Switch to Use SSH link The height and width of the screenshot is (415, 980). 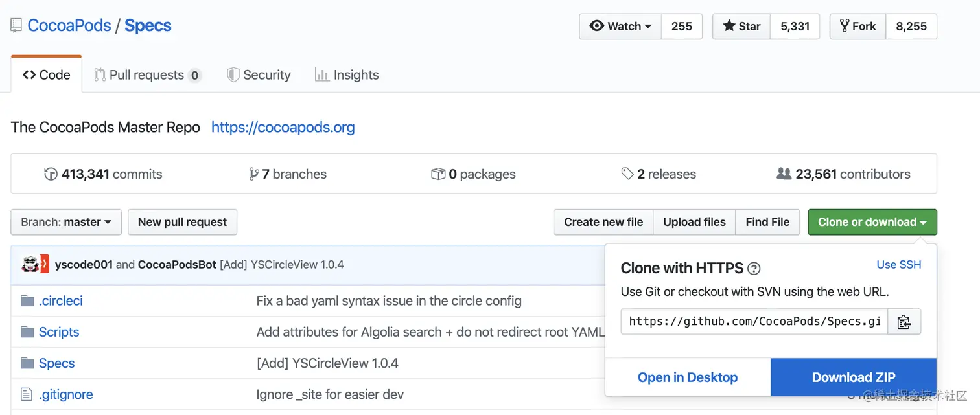point(898,265)
